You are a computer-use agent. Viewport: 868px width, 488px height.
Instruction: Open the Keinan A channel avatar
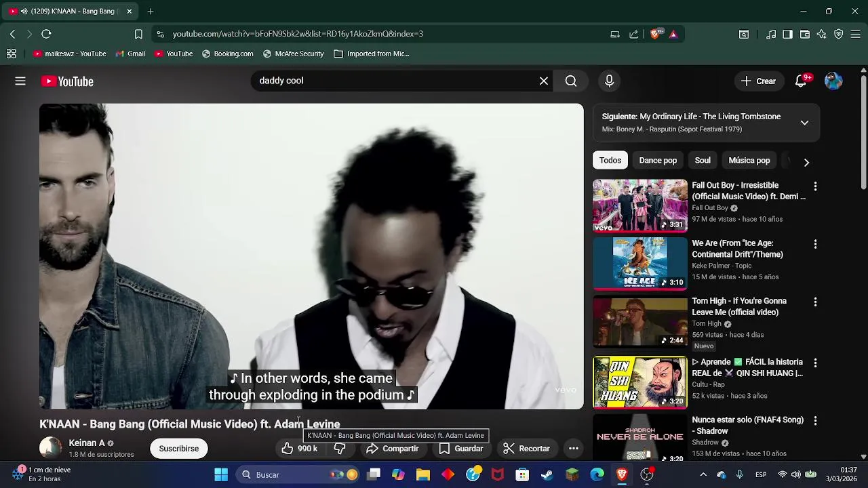50,448
